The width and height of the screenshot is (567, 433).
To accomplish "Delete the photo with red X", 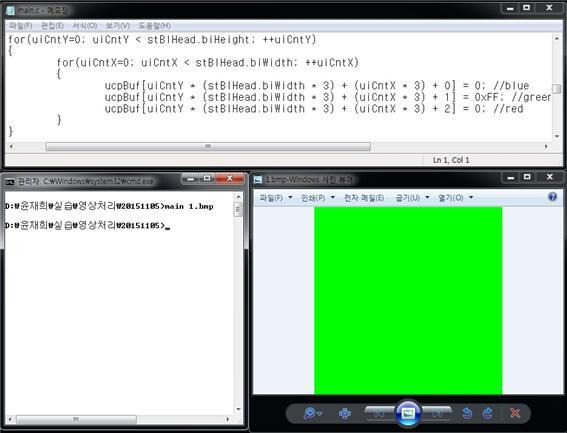I will [x=515, y=413].
